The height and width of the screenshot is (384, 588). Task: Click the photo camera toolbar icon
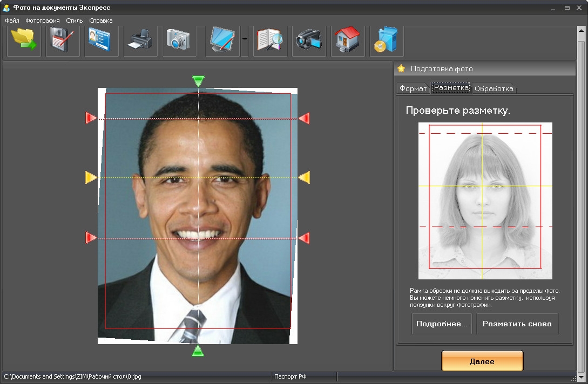click(x=179, y=40)
